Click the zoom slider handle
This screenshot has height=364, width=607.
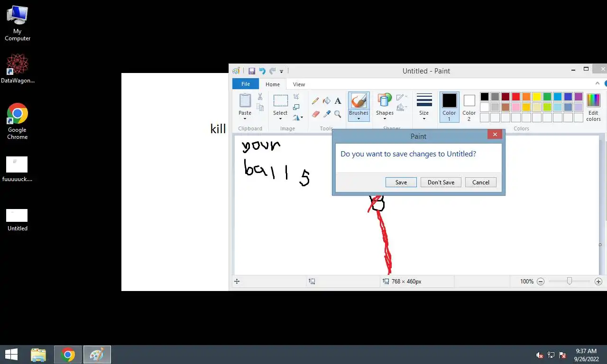(x=570, y=281)
